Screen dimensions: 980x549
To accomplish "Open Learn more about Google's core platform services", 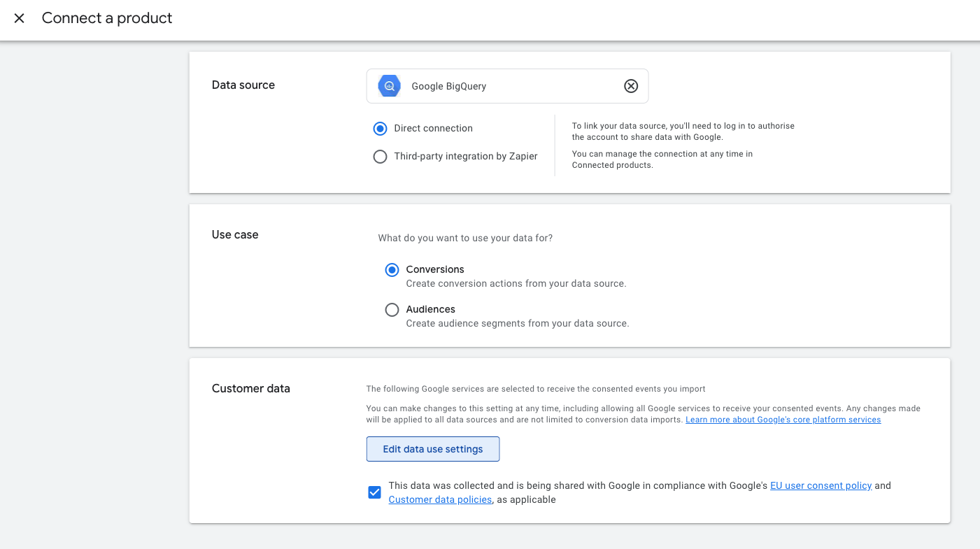I will tap(783, 420).
